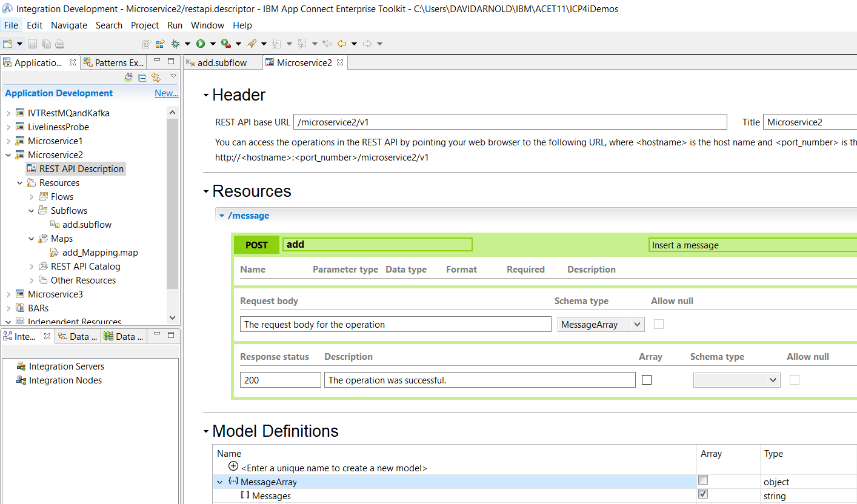Click the Previous Annotation toolbar icon
This screenshot has height=504, width=857.
(x=302, y=44)
